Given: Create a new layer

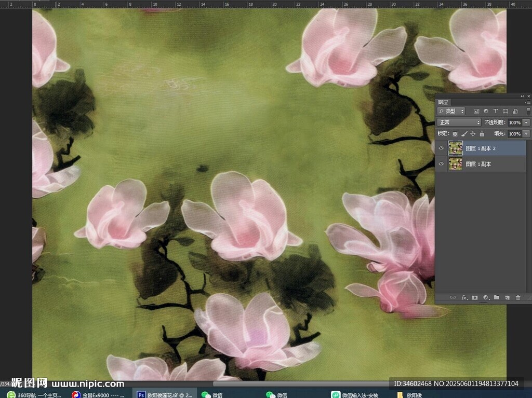Looking at the screenshot, I should (507, 297).
